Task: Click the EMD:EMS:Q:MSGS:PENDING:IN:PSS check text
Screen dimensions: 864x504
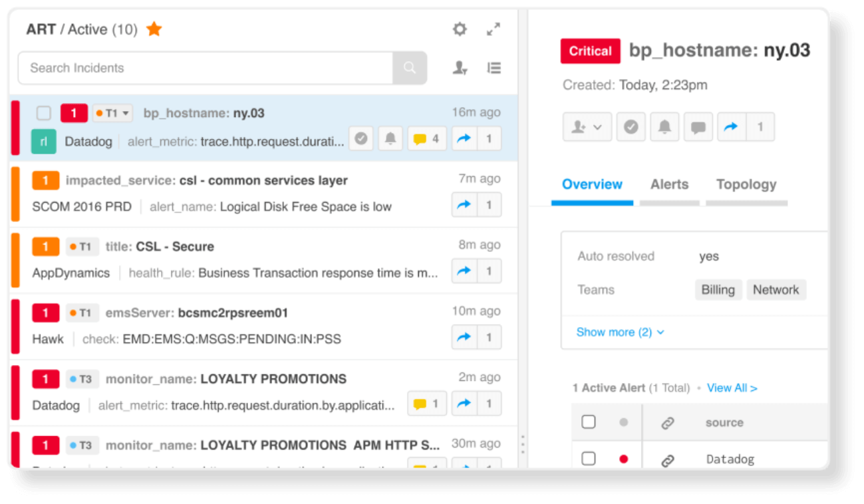Action: [232, 339]
